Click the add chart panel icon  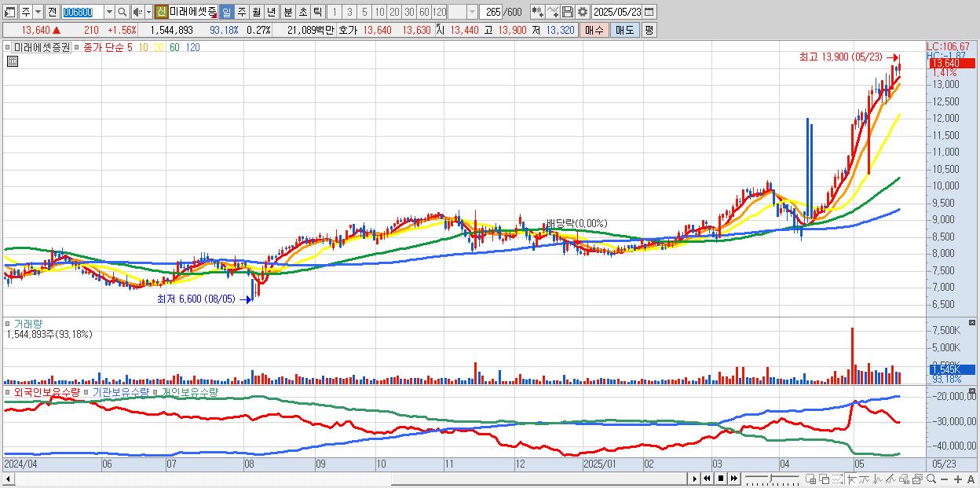811,479
